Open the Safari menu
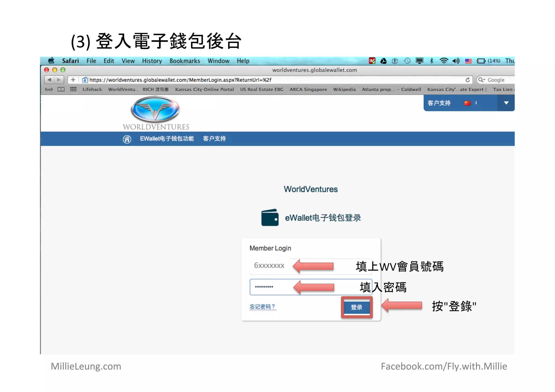 point(70,61)
